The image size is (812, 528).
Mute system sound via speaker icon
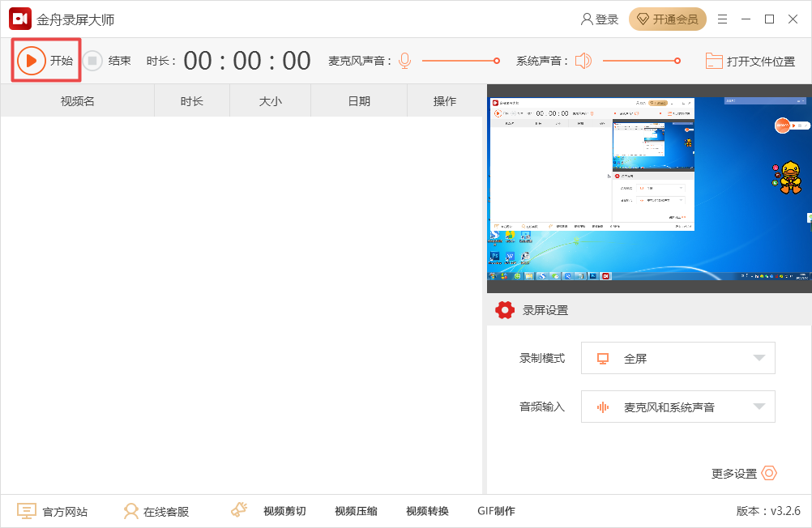583,61
